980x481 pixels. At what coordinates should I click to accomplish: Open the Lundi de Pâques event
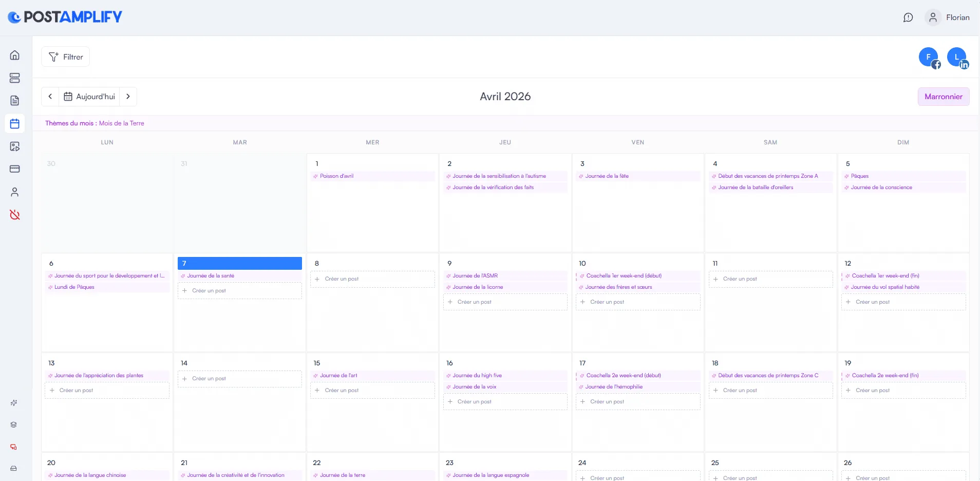(x=107, y=287)
